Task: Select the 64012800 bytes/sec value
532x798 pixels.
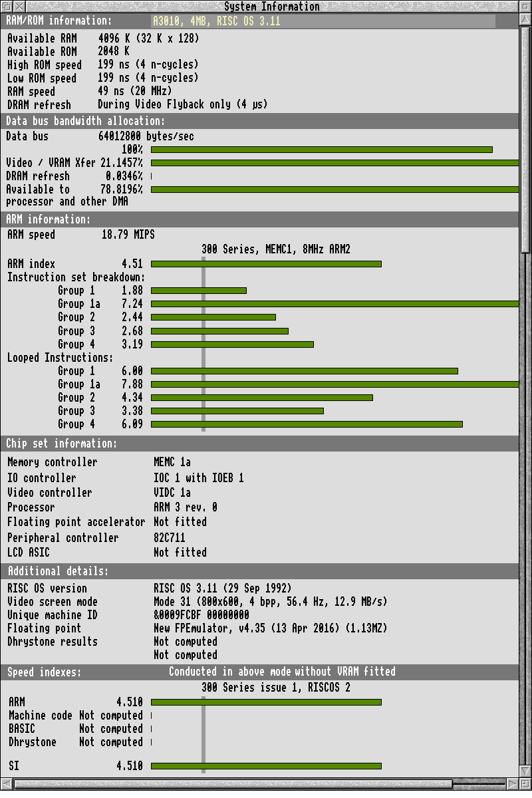Action: tap(146, 136)
